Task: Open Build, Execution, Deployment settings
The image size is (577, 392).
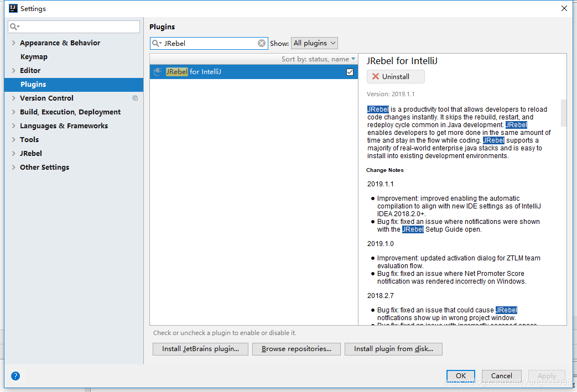Action: pos(70,112)
